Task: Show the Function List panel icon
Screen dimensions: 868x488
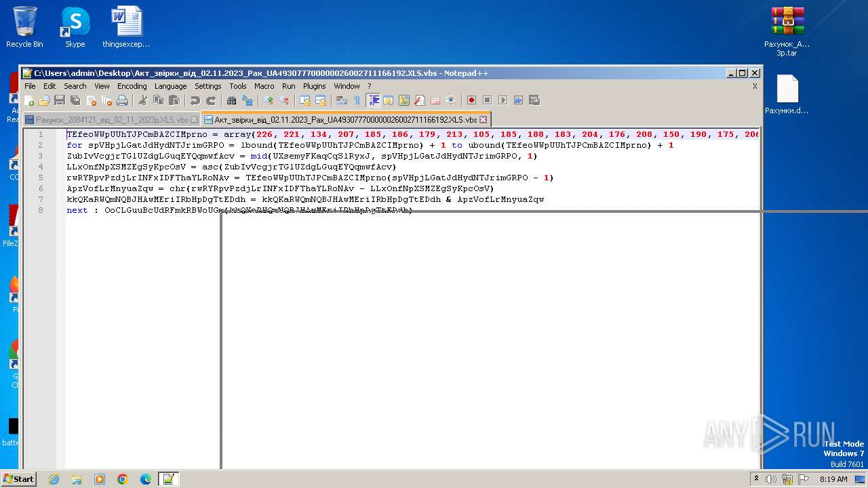Action: point(420,100)
